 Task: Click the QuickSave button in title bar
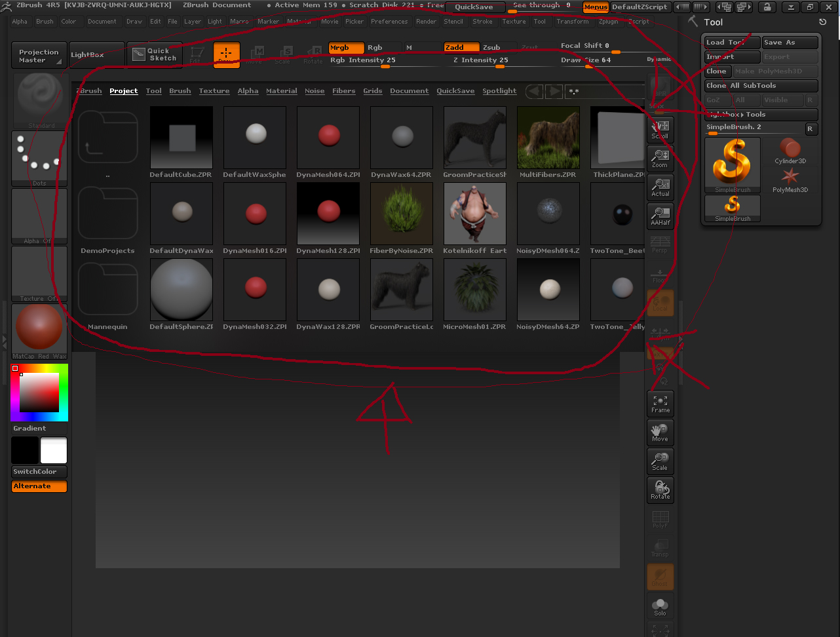click(475, 7)
